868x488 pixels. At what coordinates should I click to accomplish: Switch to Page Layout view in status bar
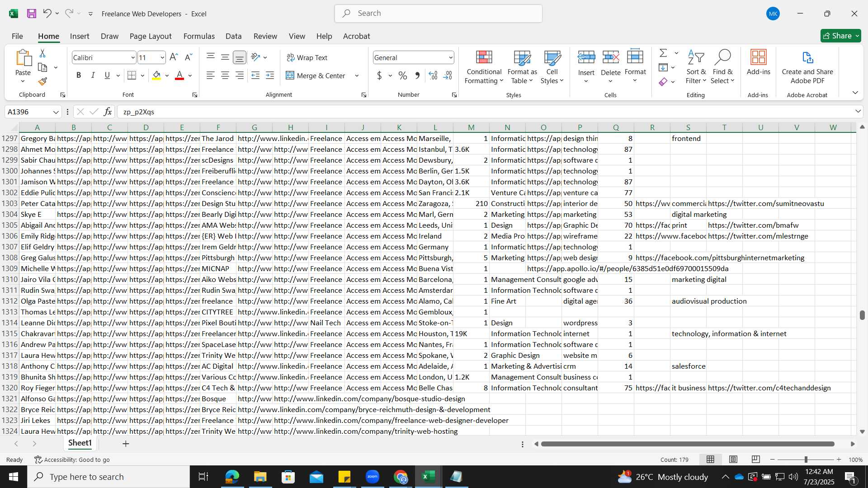[x=733, y=460]
